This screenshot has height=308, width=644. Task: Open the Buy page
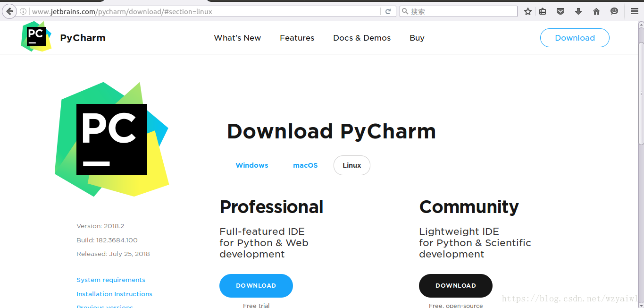pyautogui.click(x=417, y=38)
